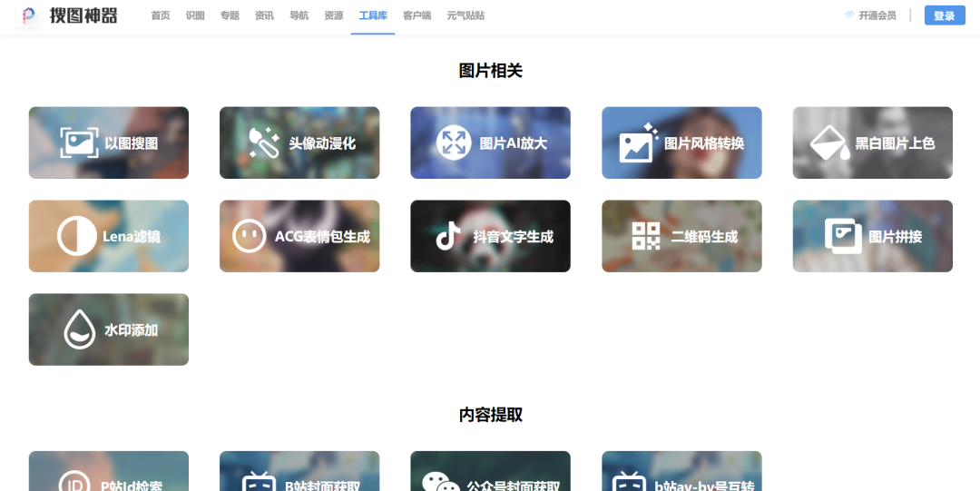980x491 pixels.
Task: Open the 客户端 nav item
Action: [416, 15]
